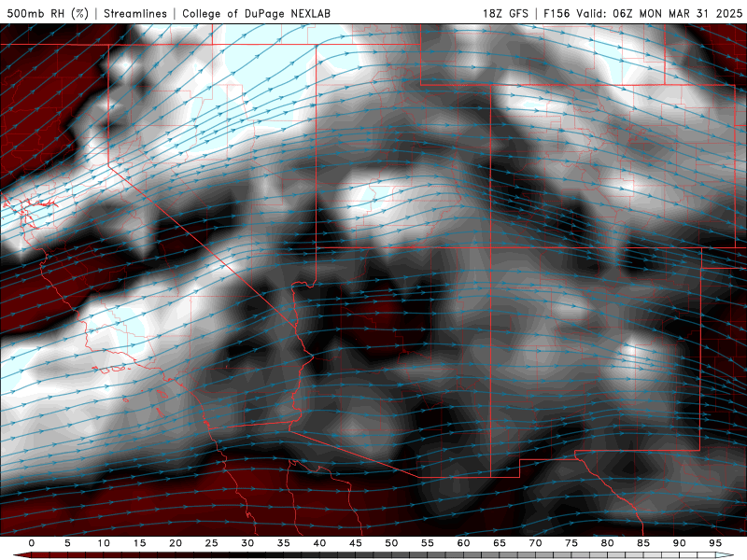Click the "500mb RH (%)" title text
Screen dimensions: 747x560
[48, 13]
